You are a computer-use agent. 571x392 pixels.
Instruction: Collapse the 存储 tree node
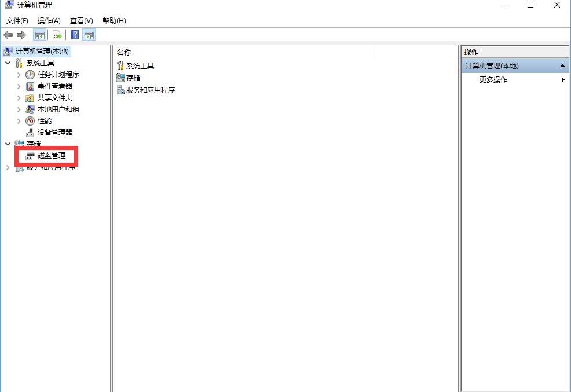pyautogui.click(x=8, y=144)
